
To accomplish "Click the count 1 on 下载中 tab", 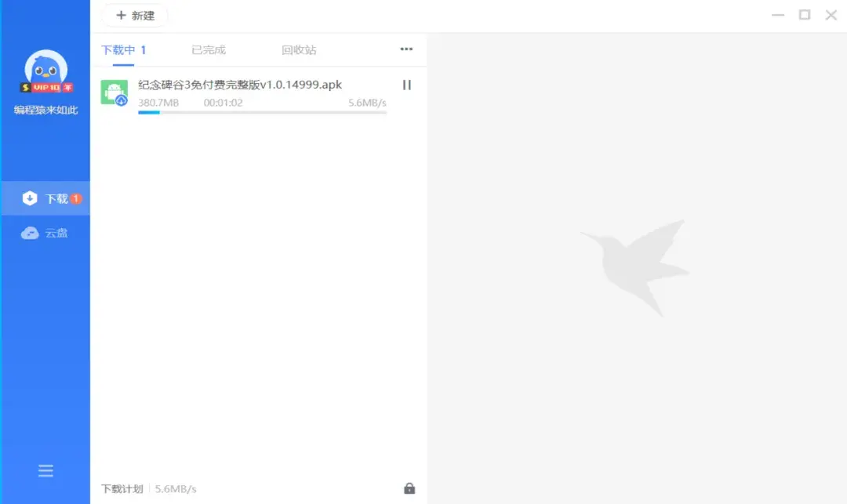I will (144, 50).
